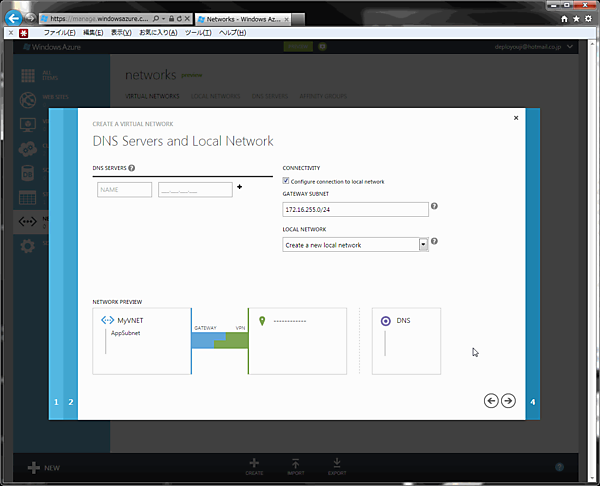Image resolution: width=600 pixels, height=486 pixels.
Task: Click the MyVNET network icon in preview
Action: tap(108, 320)
